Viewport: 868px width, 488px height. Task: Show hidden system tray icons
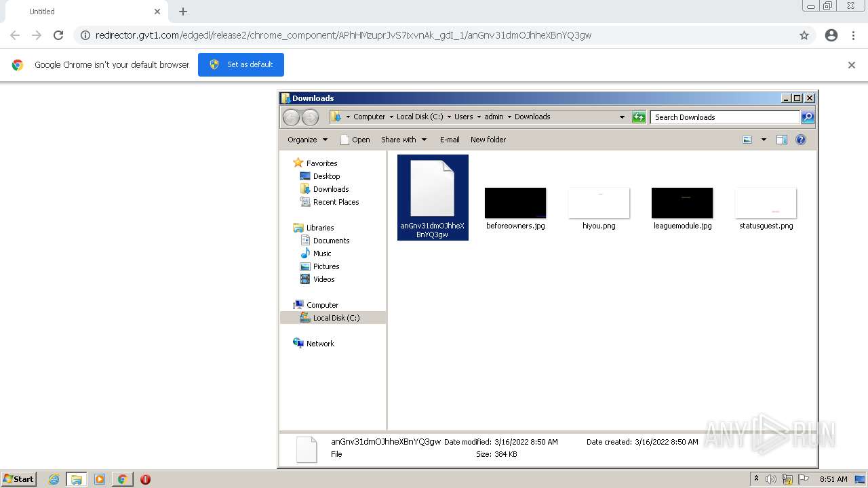[x=756, y=479]
